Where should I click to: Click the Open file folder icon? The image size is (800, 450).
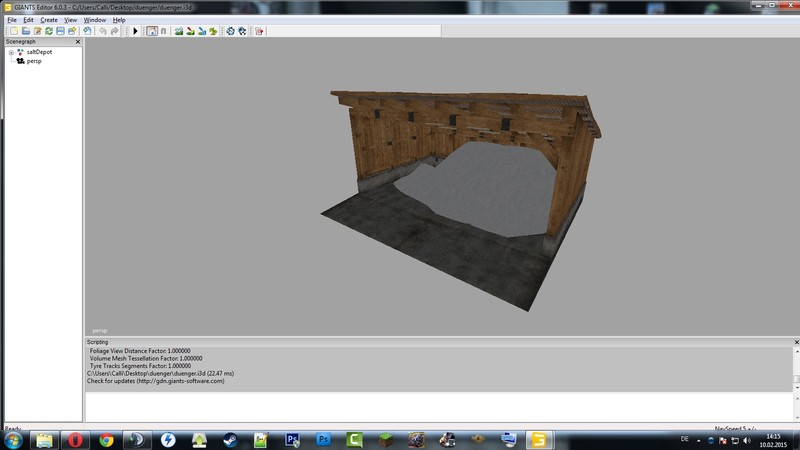[x=25, y=31]
